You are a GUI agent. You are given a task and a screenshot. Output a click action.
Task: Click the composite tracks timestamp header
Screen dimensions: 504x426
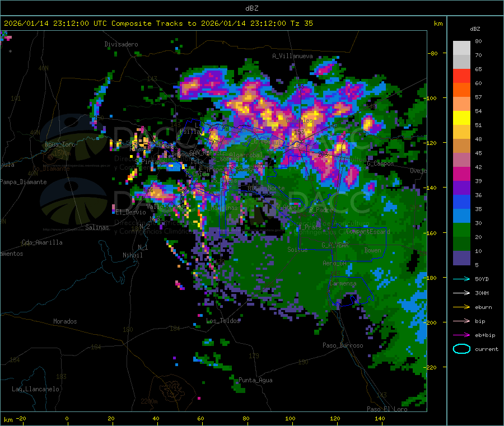[158, 24]
